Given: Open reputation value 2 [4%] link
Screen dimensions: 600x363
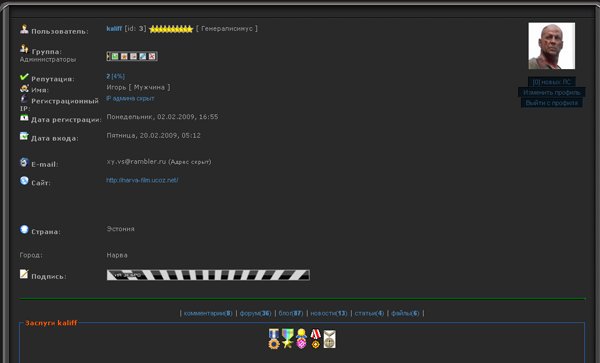Looking at the screenshot, I should pos(116,77).
